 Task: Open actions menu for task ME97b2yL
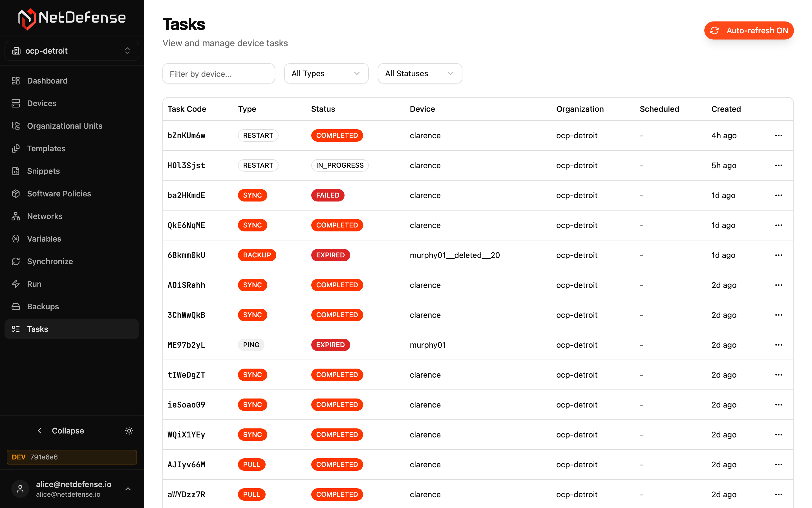778,345
